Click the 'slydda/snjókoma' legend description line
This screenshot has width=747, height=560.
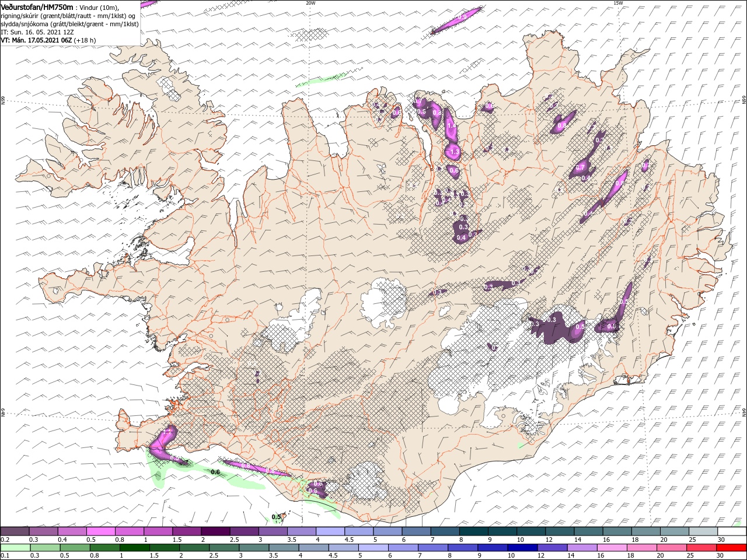point(68,24)
